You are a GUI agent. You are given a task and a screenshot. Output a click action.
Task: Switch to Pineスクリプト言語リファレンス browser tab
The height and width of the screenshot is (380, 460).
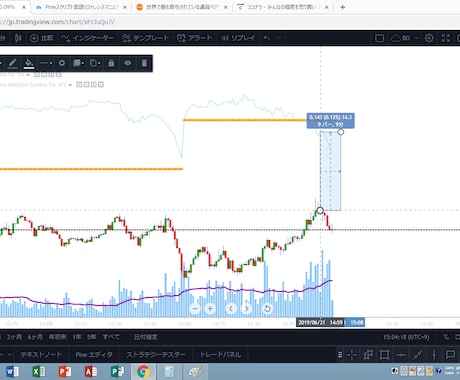point(82,7)
